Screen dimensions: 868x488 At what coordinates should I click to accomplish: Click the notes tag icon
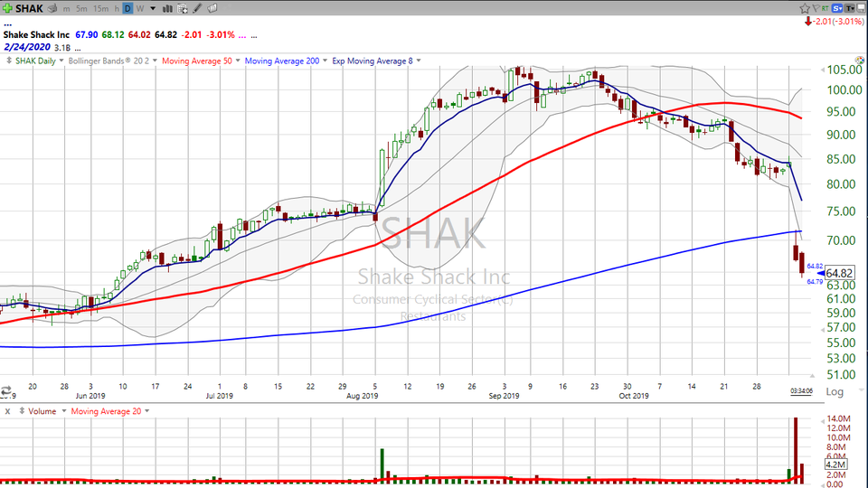click(x=212, y=8)
